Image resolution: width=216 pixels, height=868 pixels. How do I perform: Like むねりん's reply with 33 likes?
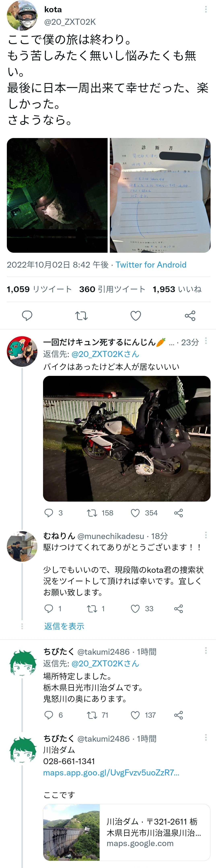135,608
